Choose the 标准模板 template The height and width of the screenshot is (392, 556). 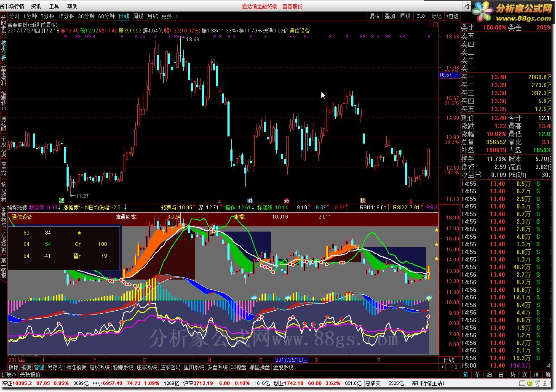76,368
